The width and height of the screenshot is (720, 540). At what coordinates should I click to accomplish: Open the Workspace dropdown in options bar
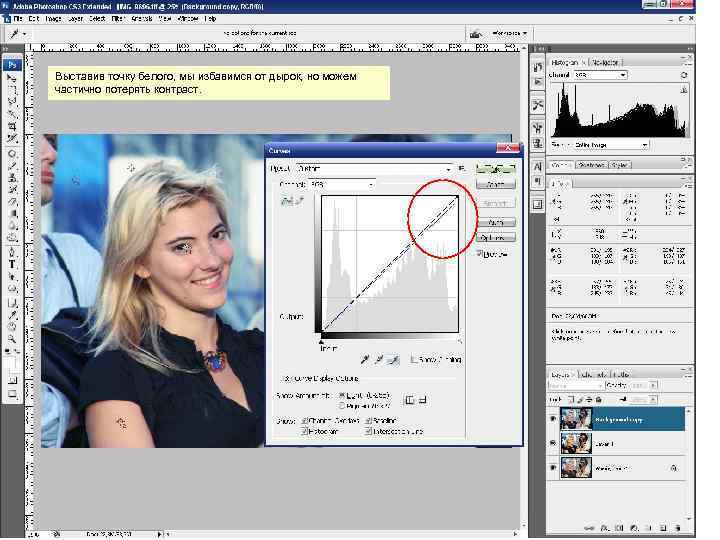click(509, 33)
